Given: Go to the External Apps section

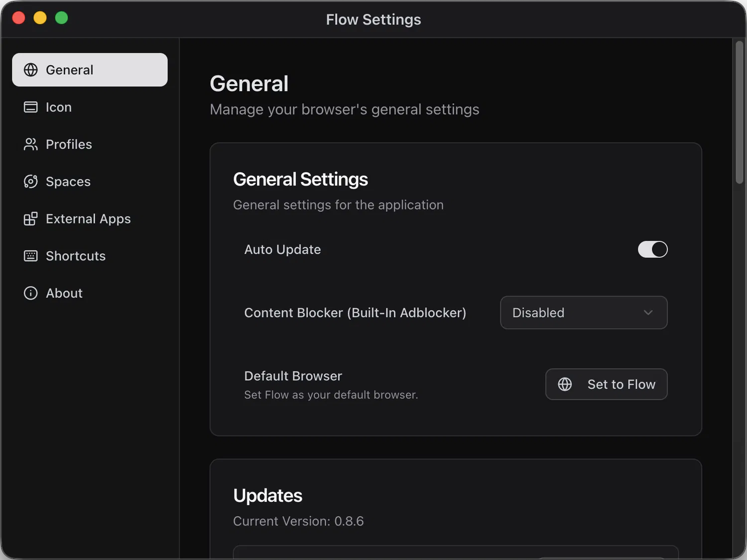Looking at the screenshot, I should 88,219.
